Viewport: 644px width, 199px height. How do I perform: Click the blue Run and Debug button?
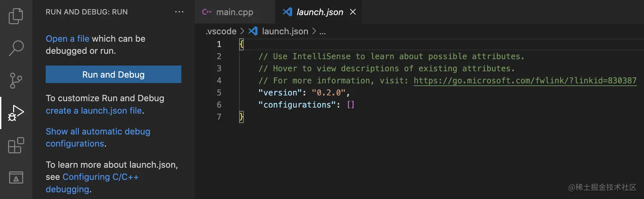[113, 75]
